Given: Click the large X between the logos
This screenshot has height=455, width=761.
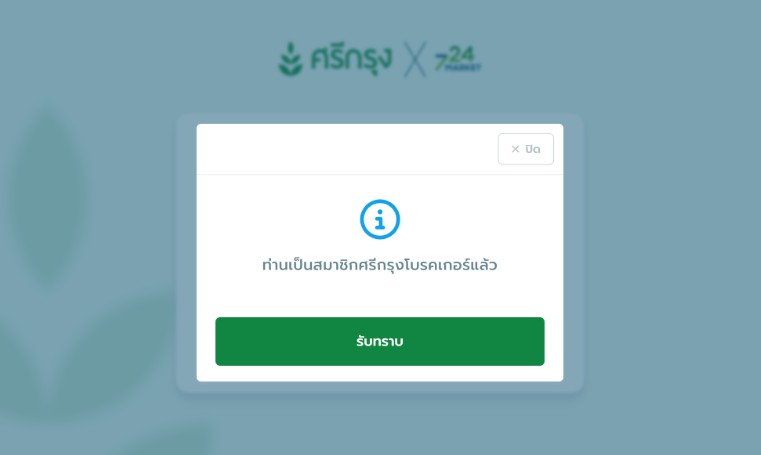Looking at the screenshot, I should pyautogui.click(x=415, y=60).
